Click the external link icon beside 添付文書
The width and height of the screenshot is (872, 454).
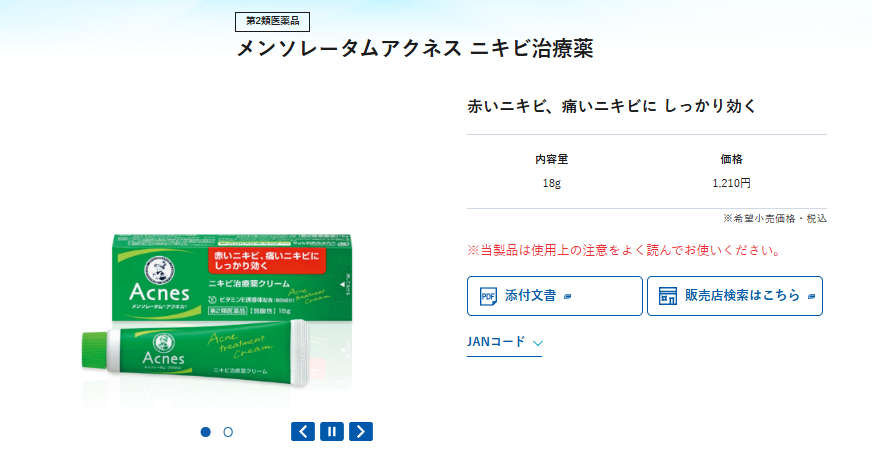(x=567, y=297)
